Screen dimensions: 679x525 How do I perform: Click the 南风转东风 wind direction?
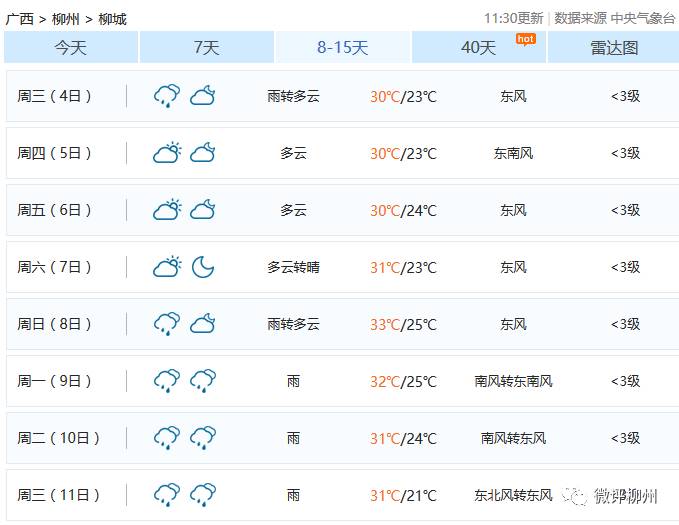[x=514, y=438]
